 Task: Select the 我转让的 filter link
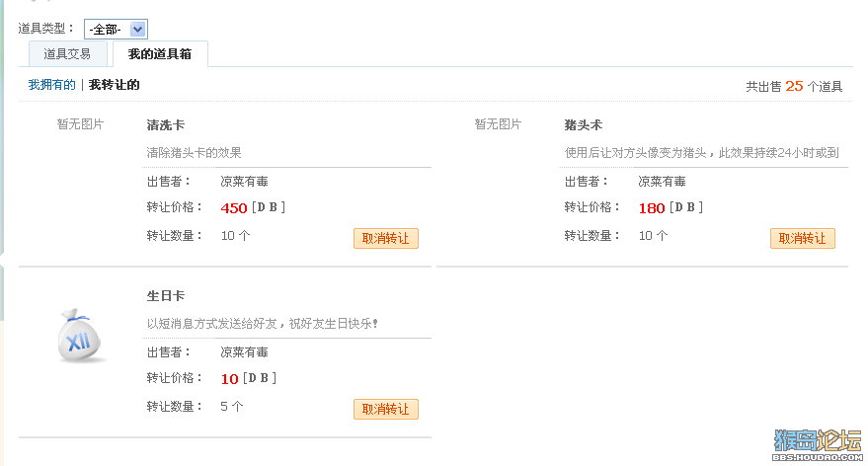tap(114, 85)
